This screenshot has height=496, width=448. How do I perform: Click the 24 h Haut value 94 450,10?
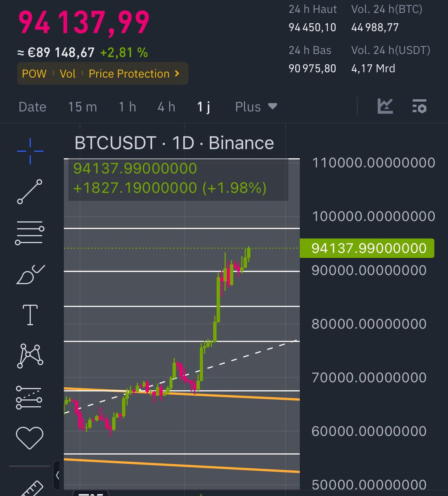[312, 28]
